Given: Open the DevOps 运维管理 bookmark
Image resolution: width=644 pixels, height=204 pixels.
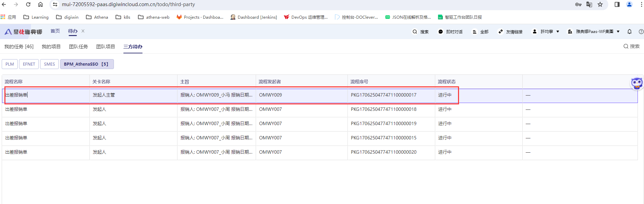Looking at the screenshot, I should point(306,17).
